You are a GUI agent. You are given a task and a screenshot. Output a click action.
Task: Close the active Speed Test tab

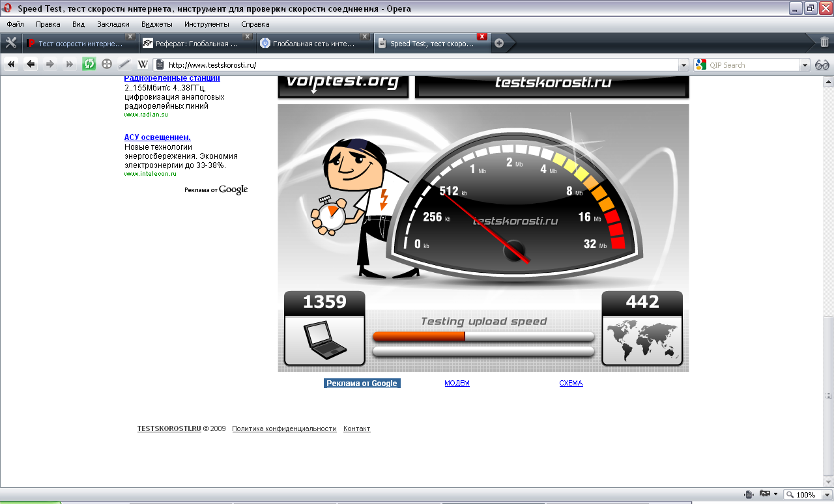482,36
